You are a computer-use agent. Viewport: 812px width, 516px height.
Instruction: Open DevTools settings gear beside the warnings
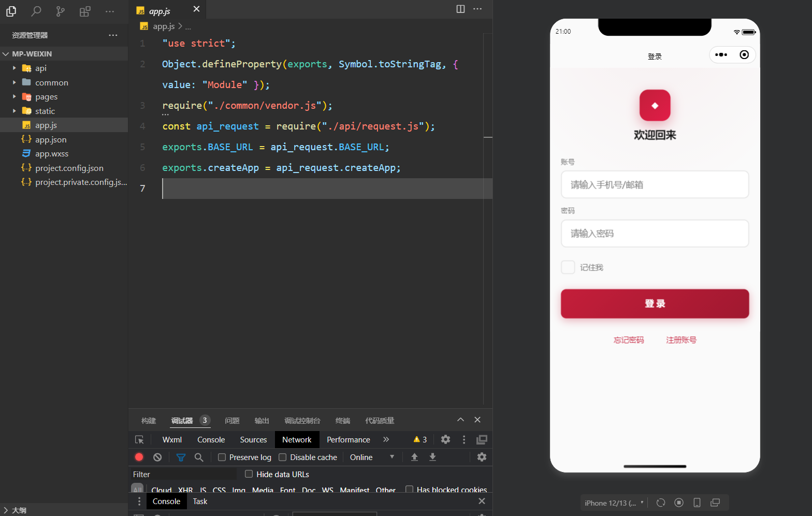(x=445, y=439)
